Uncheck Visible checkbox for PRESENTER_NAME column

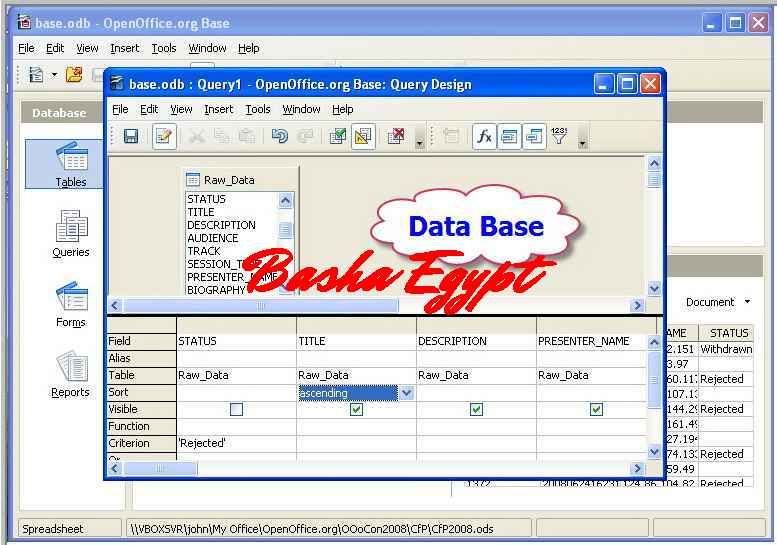pyautogui.click(x=596, y=409)
